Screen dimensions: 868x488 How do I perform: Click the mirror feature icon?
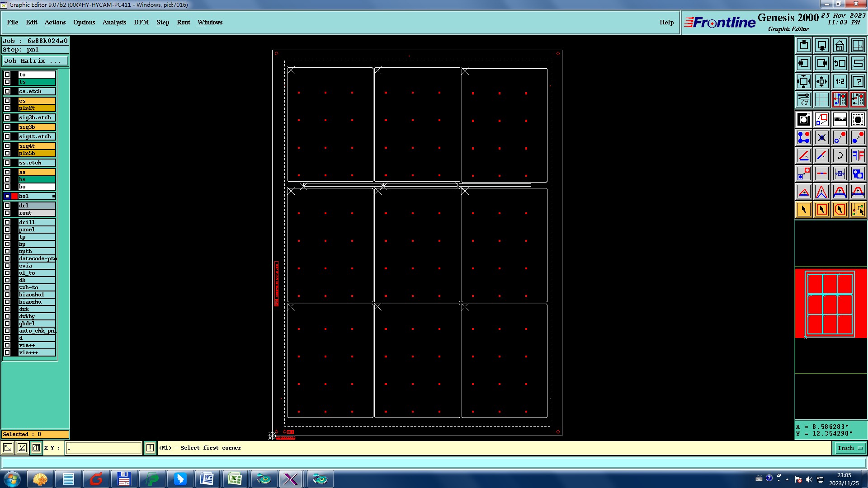point(858,155)
